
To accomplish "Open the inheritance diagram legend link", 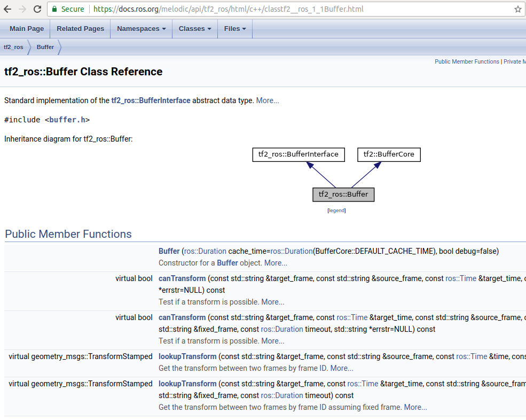I will tap(336, 210).
